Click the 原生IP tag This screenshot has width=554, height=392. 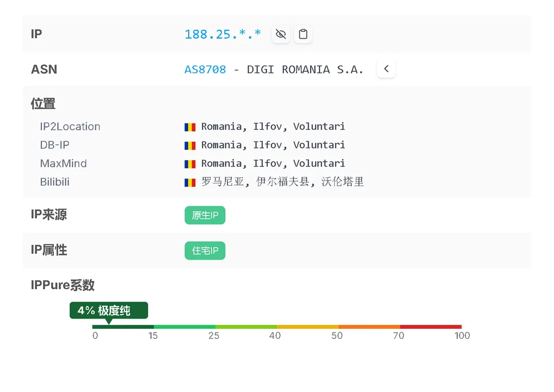(205, 215)
